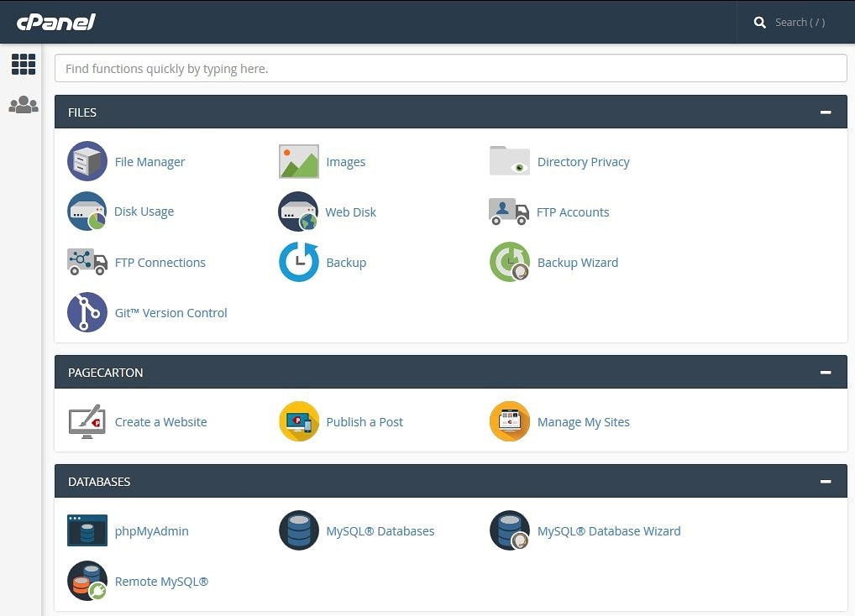
Task: Click the grid home icon in sidebar
Action: tap(24, 65)
